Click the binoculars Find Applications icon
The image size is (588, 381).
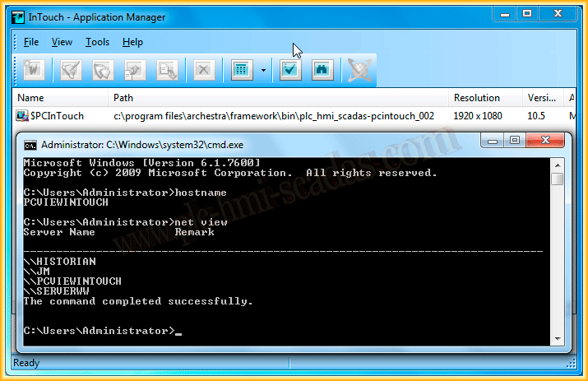pos(322,71)
